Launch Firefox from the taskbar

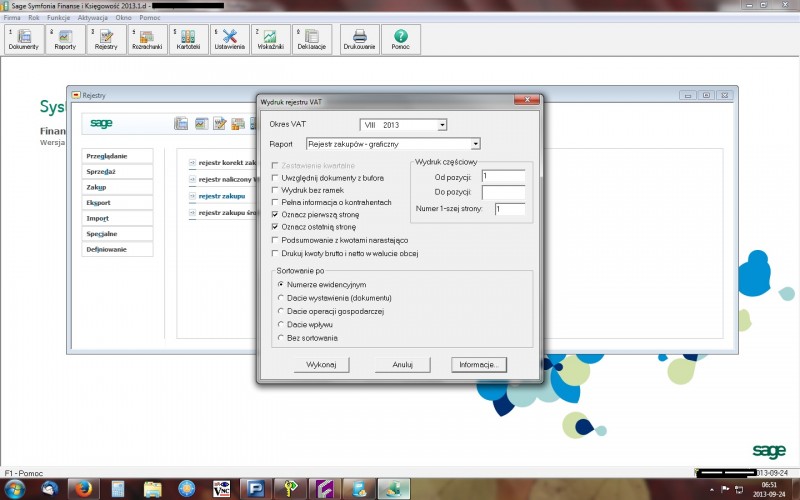(x=83, y=489)
